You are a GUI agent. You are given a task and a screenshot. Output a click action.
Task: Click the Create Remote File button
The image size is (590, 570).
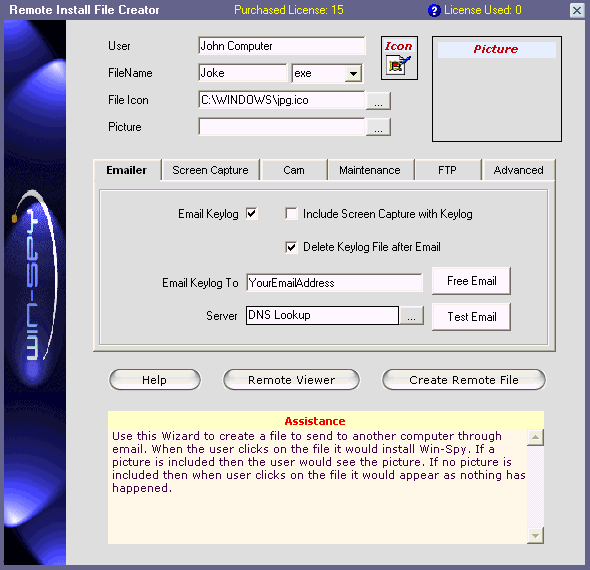tap(464, 380)
